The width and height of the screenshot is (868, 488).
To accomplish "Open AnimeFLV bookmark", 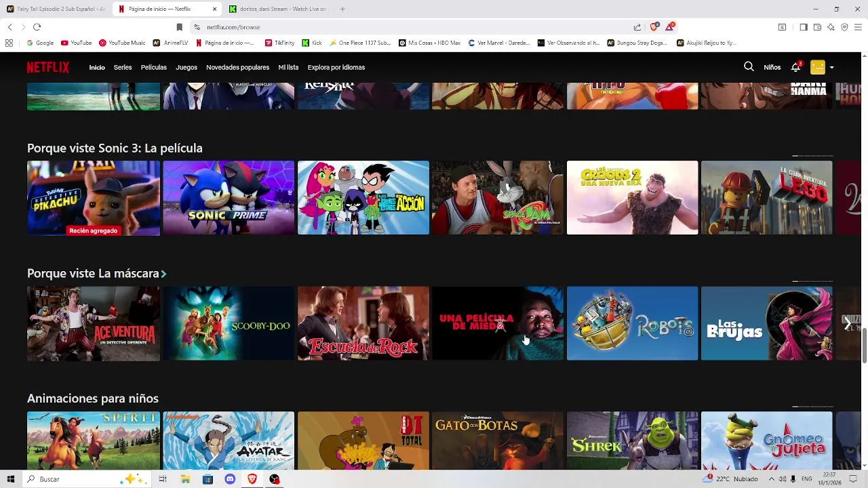I will pos(171,43).
